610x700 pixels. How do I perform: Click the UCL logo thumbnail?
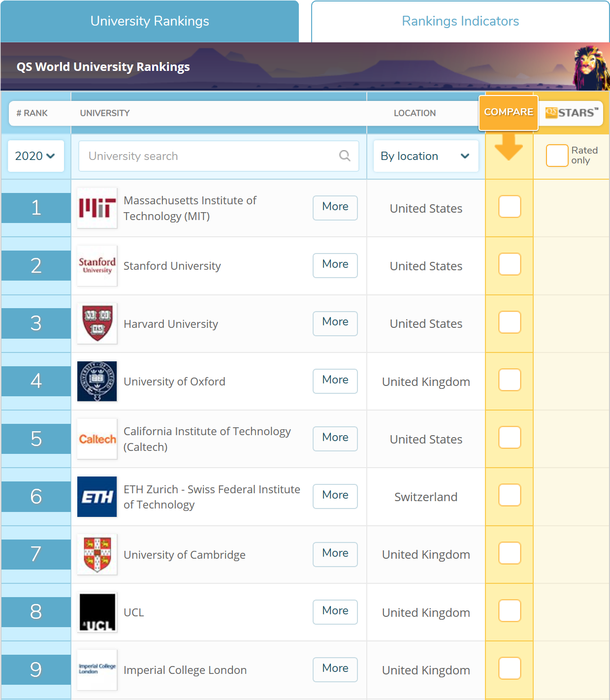[x=97, y=612]
